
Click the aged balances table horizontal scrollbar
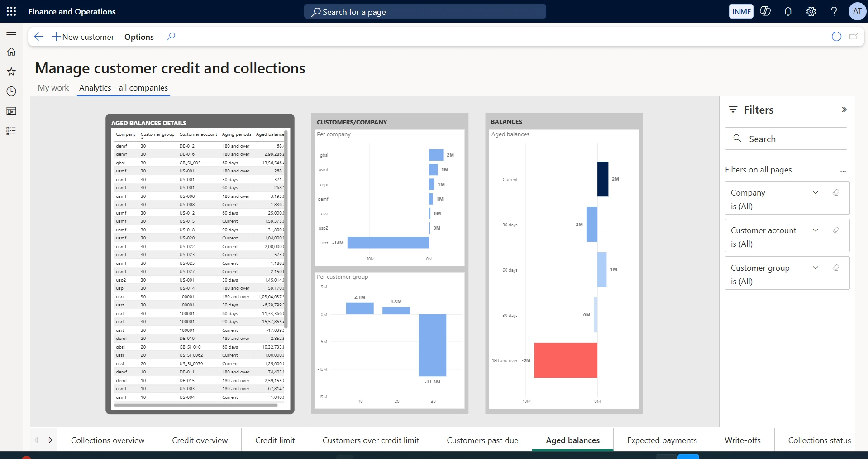click(196, 405)
